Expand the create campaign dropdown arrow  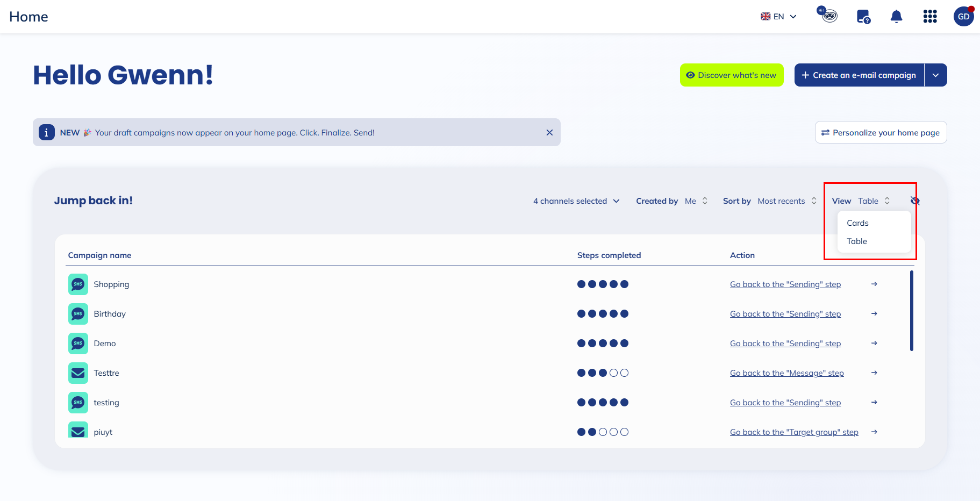(935, 75)
